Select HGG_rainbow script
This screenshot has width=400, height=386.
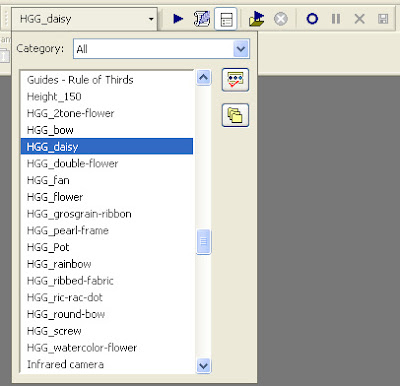coord(107,264)
